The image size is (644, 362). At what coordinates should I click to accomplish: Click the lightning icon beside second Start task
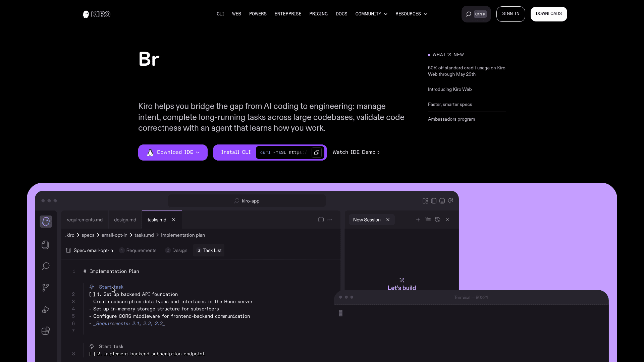[92, 347]
